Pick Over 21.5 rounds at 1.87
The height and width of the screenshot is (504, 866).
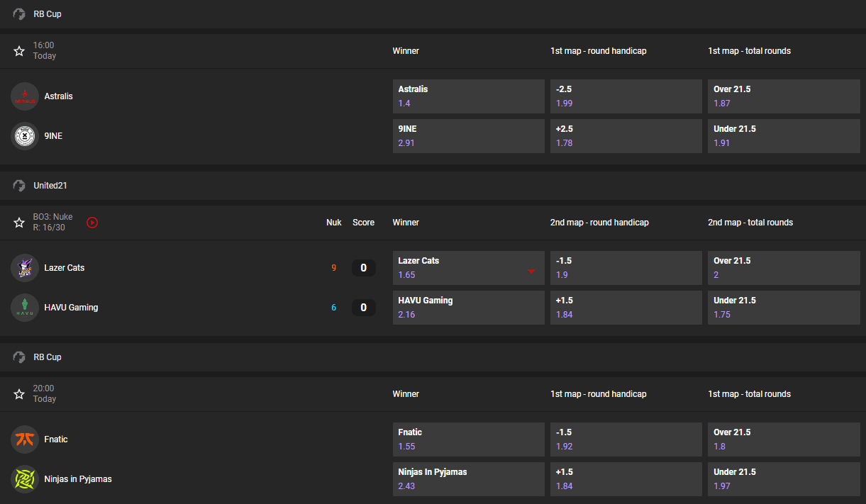pos(784,96)
